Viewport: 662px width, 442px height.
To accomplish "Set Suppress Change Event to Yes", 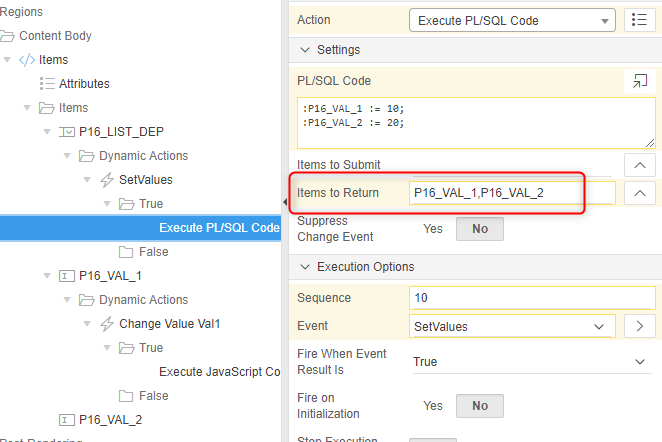I will (432, 229).
